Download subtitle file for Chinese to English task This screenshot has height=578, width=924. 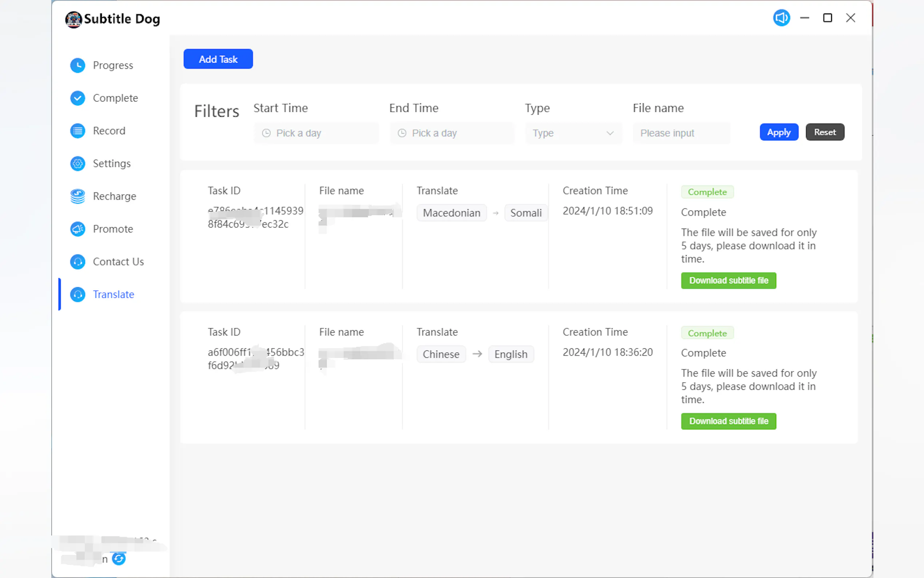pyautogui.click(x=728, y=421)
